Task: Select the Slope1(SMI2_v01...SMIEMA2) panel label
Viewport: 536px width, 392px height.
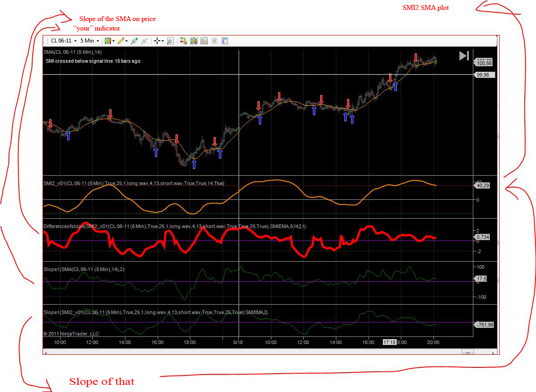Action: pyautogui.click(x=155, y=312)
